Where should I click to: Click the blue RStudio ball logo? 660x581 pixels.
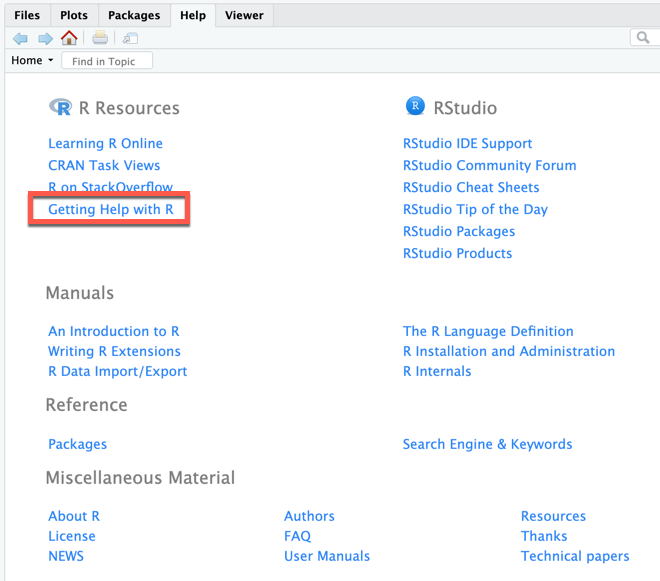(x=415, y=106)
